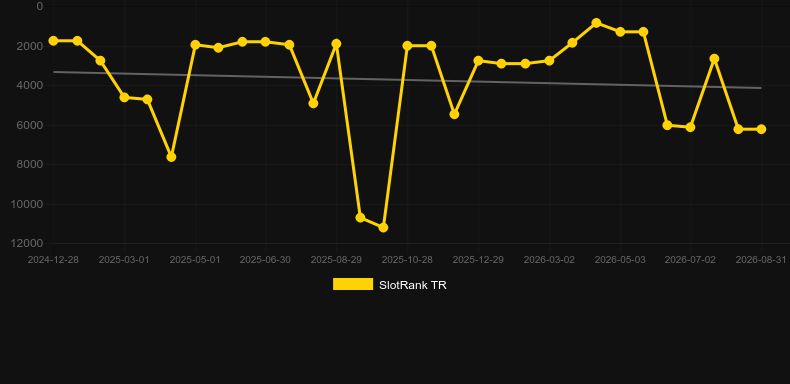Select the data point above 2025-08-29
Viewport: 790px width, 384px height.
[x=337, y=44]
